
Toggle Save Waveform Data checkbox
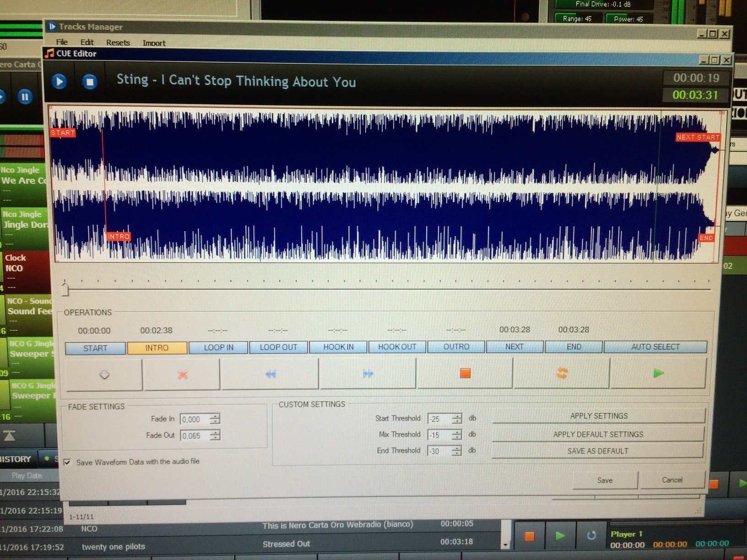tap(67, 463)
